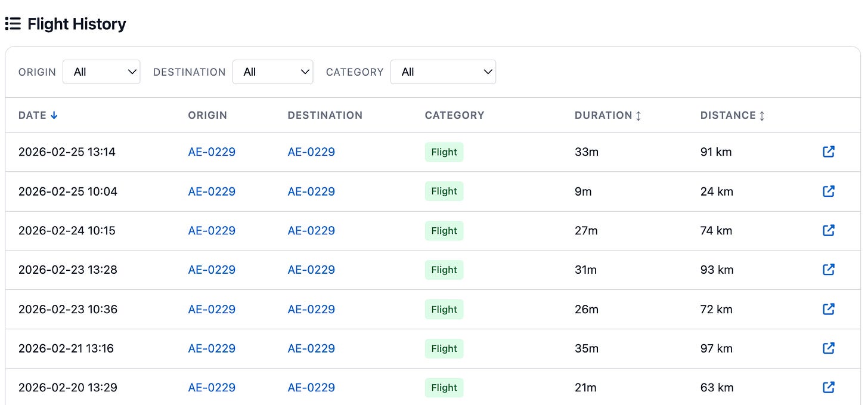The image size is (868, 405).
Task: Click the Flight badge in the 97 km row
Action: pos(444,348)
